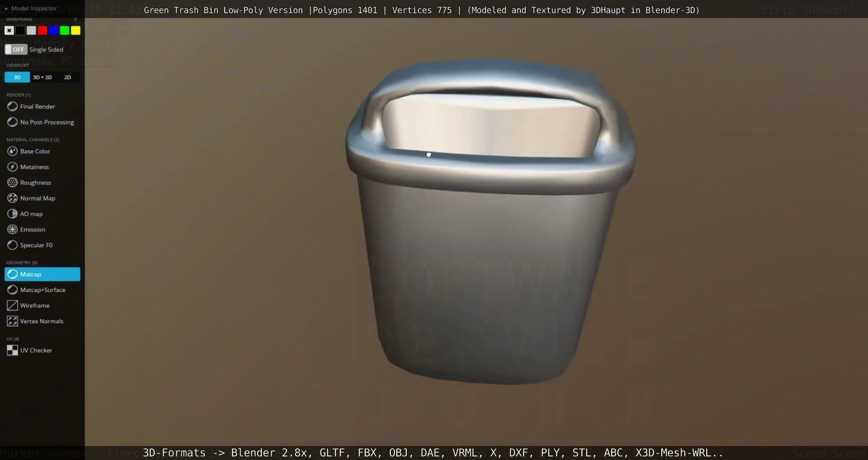Screen dimensions: 868x460
Task: Click the Green Trash Bin title caption
Action: tap(422, 10)
